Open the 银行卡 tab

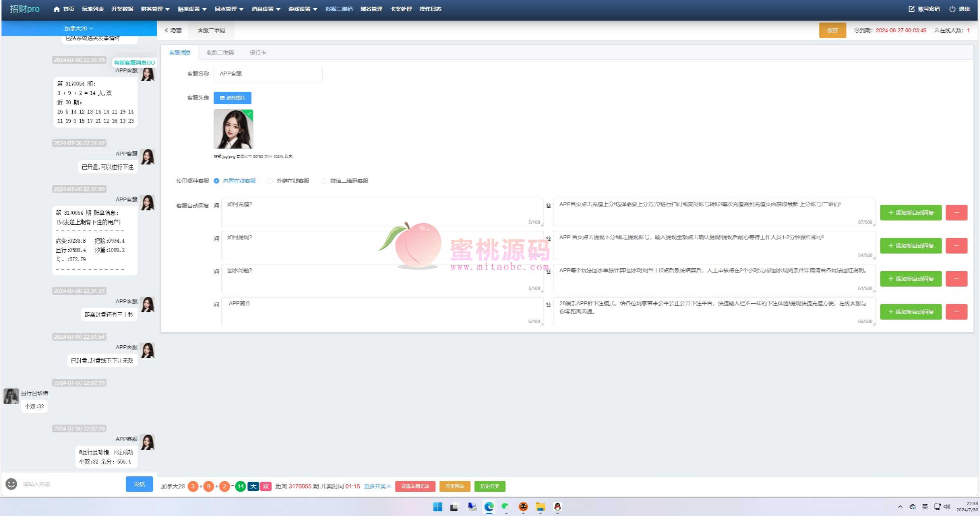pos(258,52)
